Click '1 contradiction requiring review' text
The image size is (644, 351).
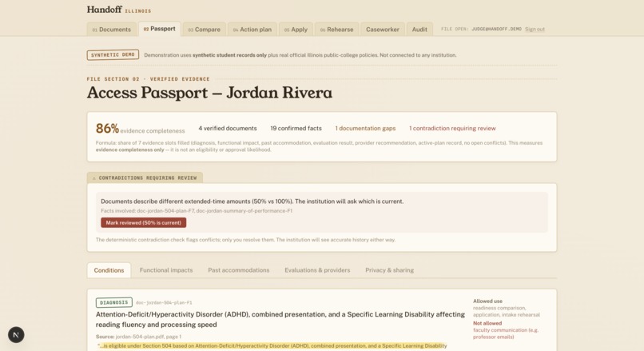[x=452, y=128]
